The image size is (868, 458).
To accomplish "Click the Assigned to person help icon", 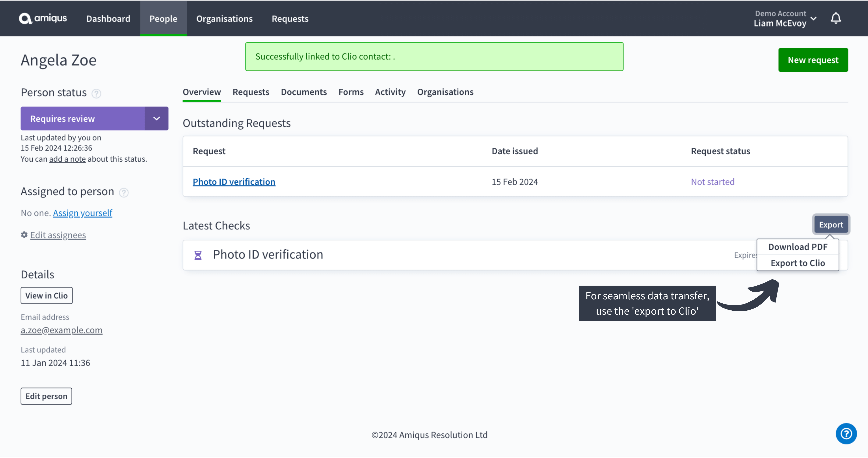I will (x=124, y=193).
